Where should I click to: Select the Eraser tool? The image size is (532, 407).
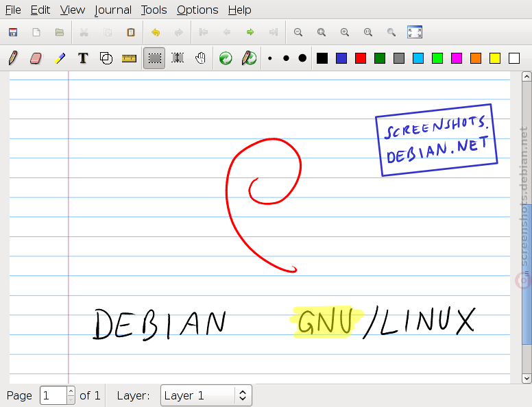[x=36, y=58]
